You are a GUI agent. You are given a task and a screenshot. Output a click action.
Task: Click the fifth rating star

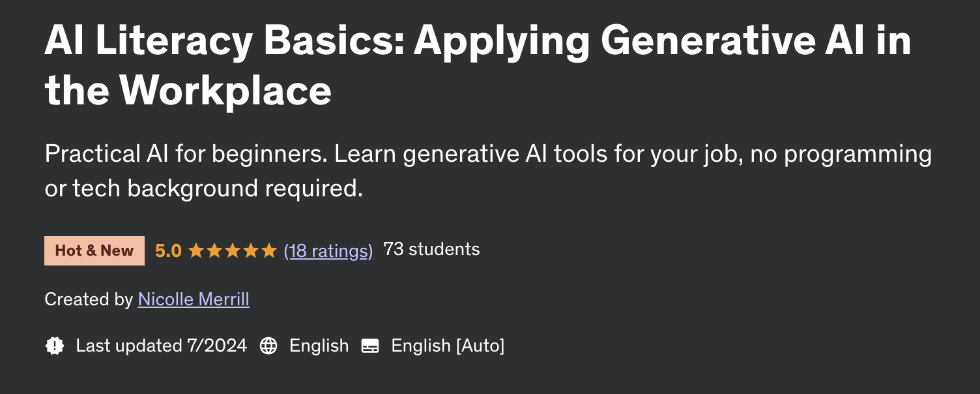point(269,250)
